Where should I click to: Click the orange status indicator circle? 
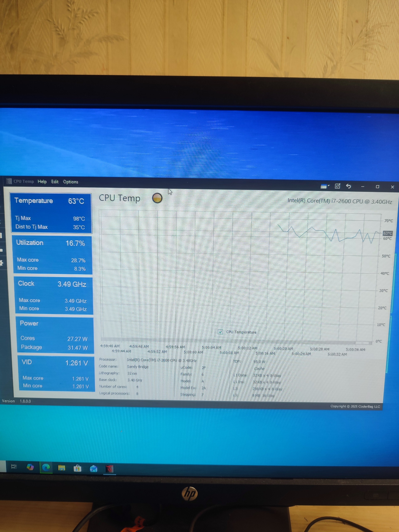(x=157, y=198)
